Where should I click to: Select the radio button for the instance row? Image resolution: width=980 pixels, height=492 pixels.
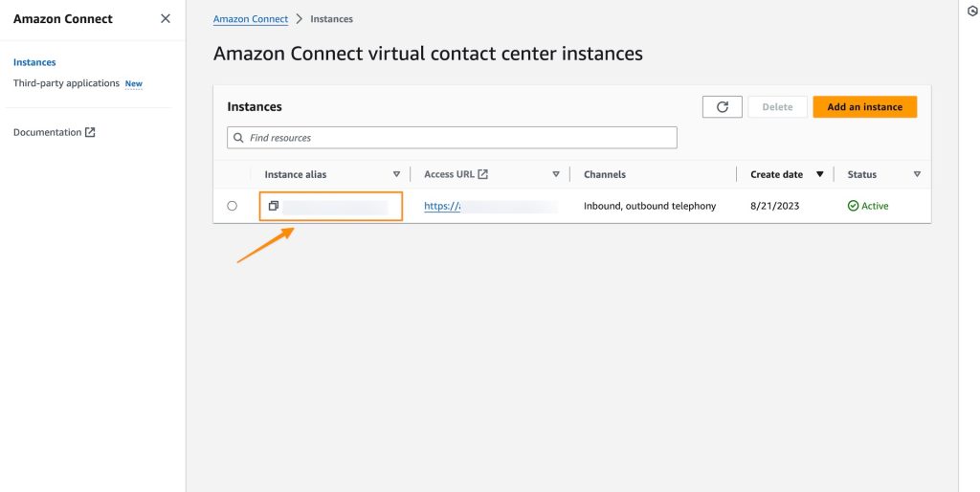233,206
